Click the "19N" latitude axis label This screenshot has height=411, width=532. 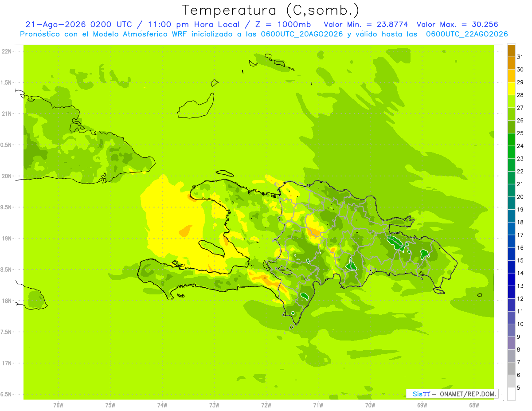pyautogui.click(x=7, y=239)
